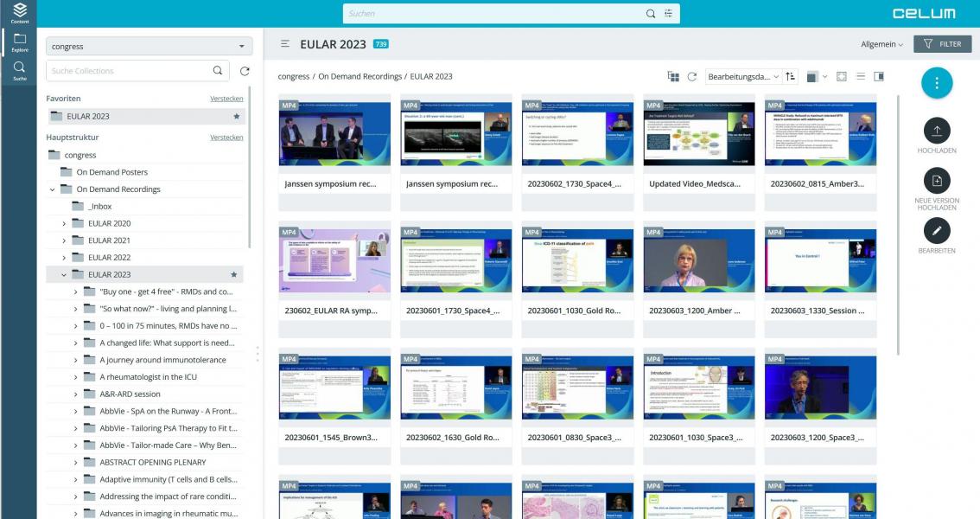Expand the EULAR 2021 folder
Image resolution: width=980 pixels, height=519 pixels.
pos(64,240)
